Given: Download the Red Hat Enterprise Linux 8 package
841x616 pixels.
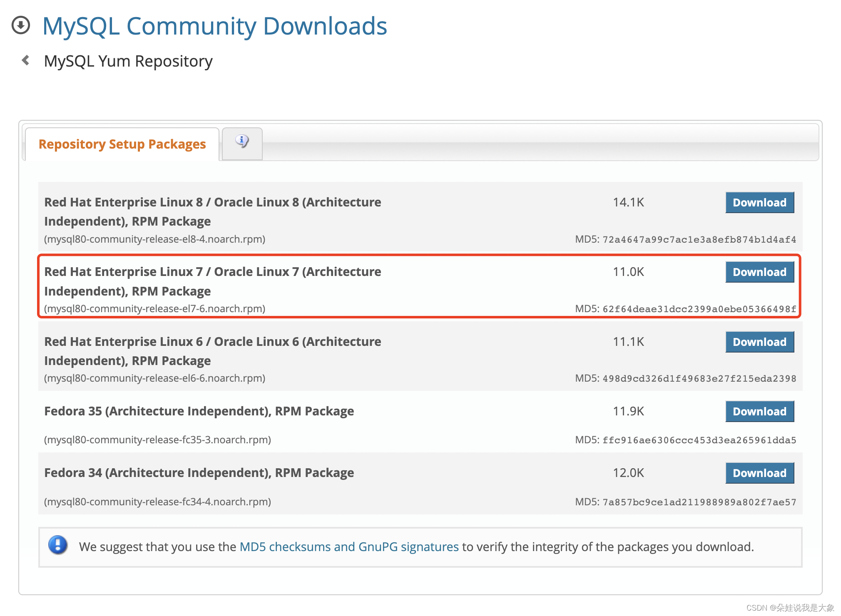Looking at the screenshot, I should [x=759, y=203].
